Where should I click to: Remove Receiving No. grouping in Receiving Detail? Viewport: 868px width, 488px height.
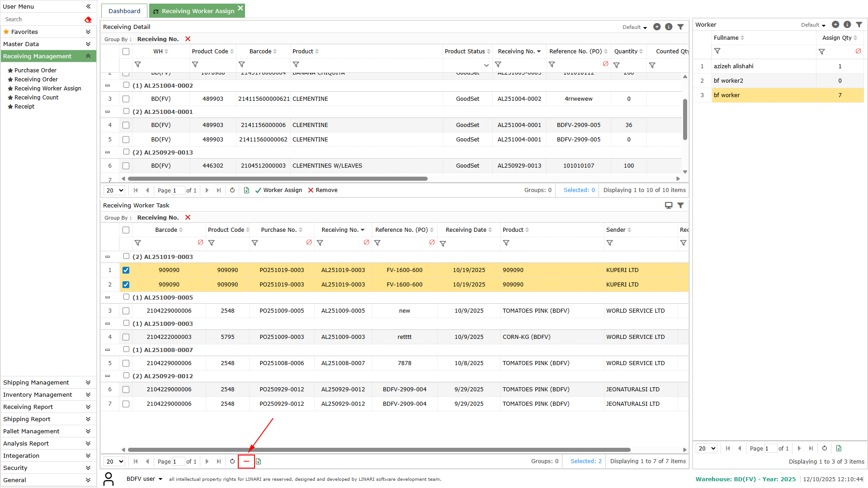188,39
